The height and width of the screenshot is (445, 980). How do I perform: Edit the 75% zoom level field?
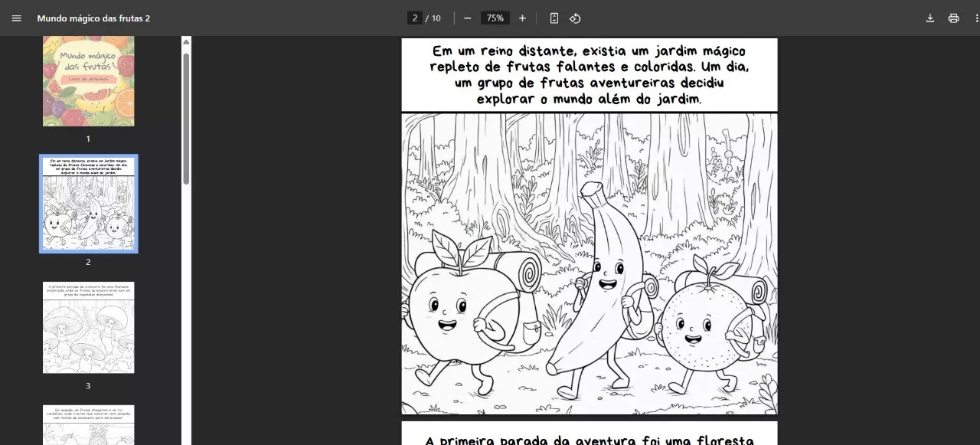coord(495,18)
